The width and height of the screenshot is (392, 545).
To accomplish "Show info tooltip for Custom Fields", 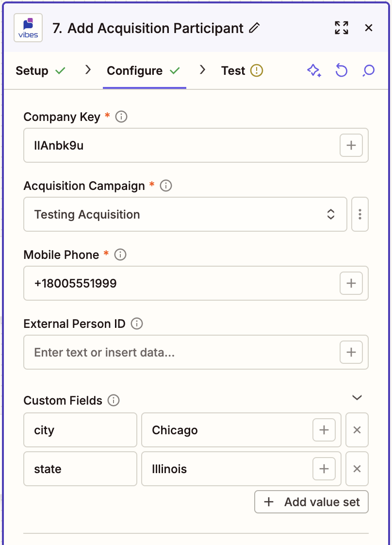I will point(114,400).
